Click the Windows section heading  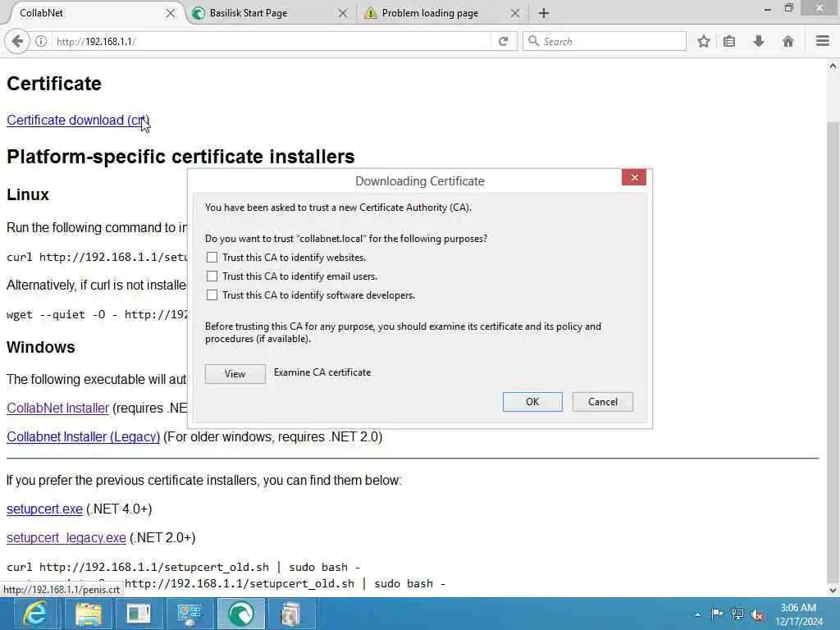pos(41,347)
